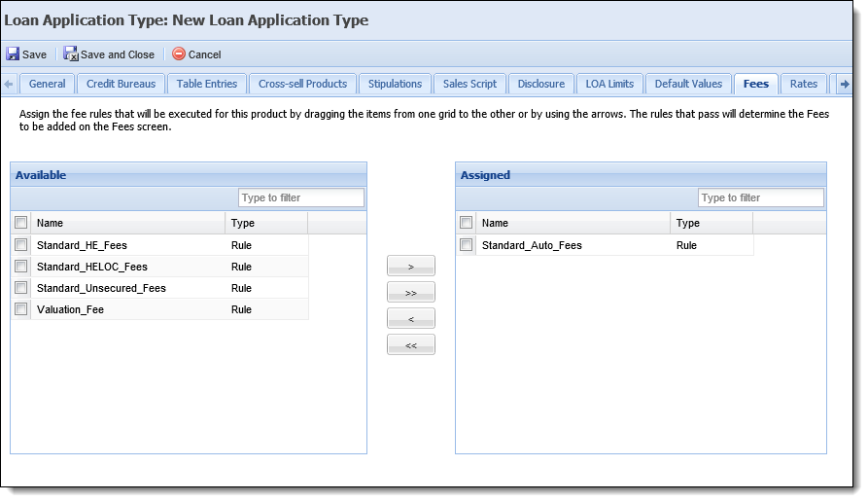The image size is (868, 502).
Task: Click Rule type cell for Standard_Unsecured_Fees
Action: [241, 288]
